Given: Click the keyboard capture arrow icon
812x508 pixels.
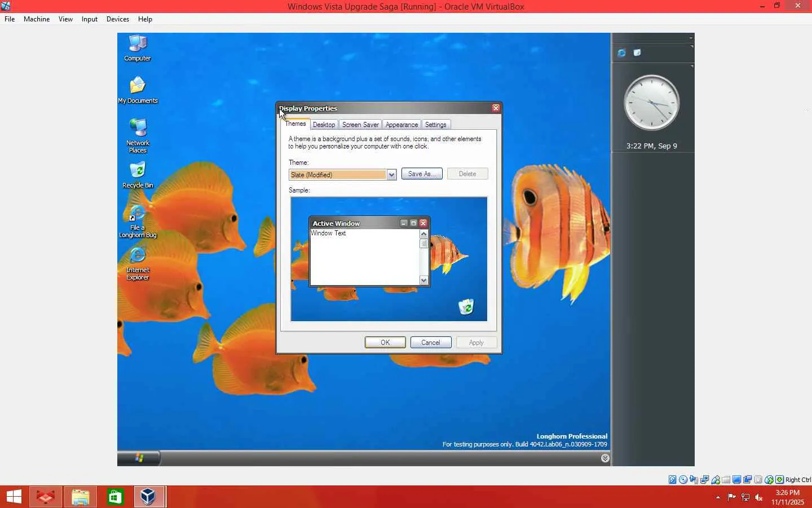Looking at the screenshot, I should [779, 480].
